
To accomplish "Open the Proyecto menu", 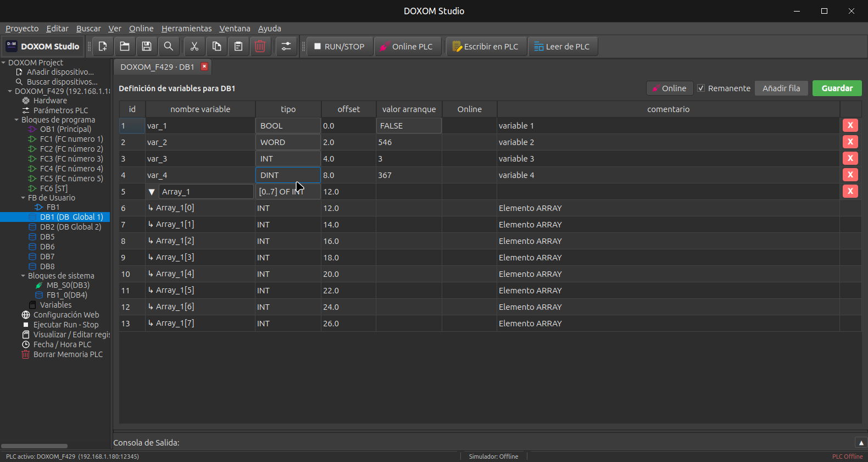I will [x=22, y=29].
